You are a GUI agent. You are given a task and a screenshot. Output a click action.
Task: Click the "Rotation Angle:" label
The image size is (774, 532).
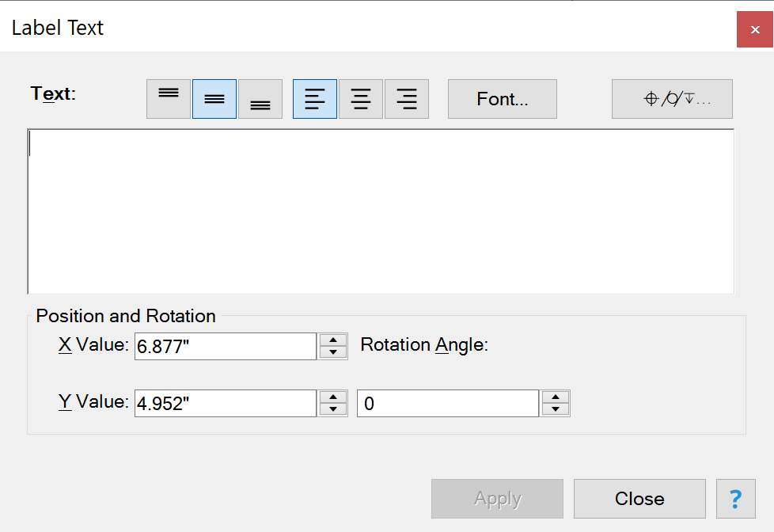tap(424, 345)
